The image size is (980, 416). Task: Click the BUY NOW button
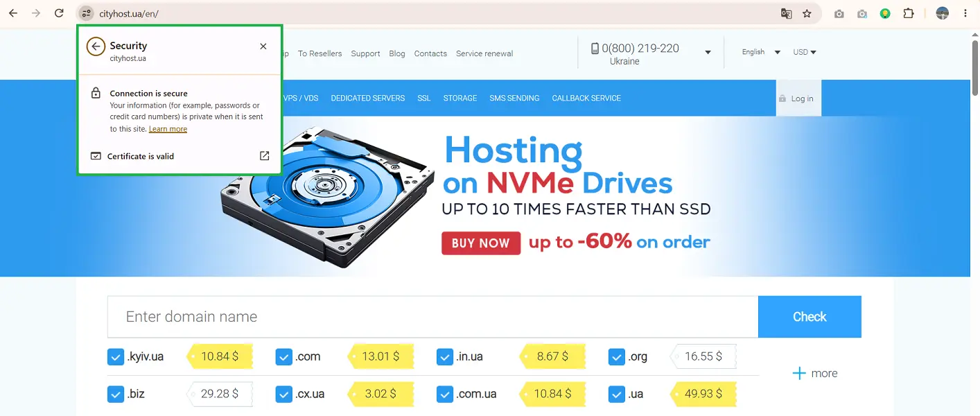tap(481, 243)
